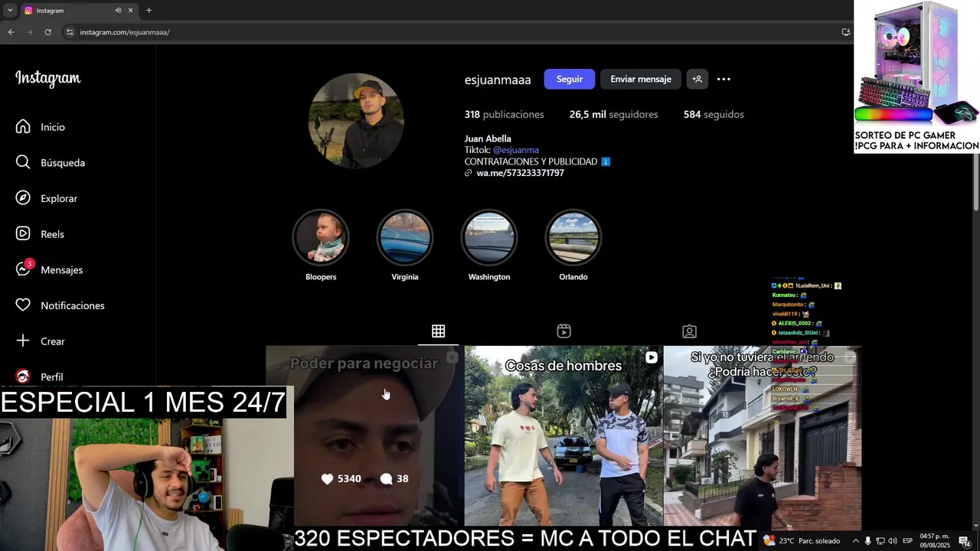Click the 318 publicaciones count
Viewport: 980px width, 551px height.
(x=504, y=114)
